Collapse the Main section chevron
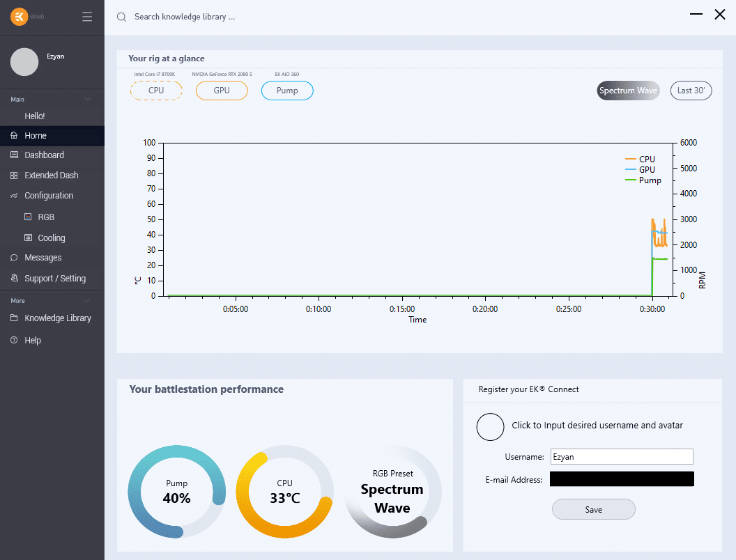 click(87, 100)
